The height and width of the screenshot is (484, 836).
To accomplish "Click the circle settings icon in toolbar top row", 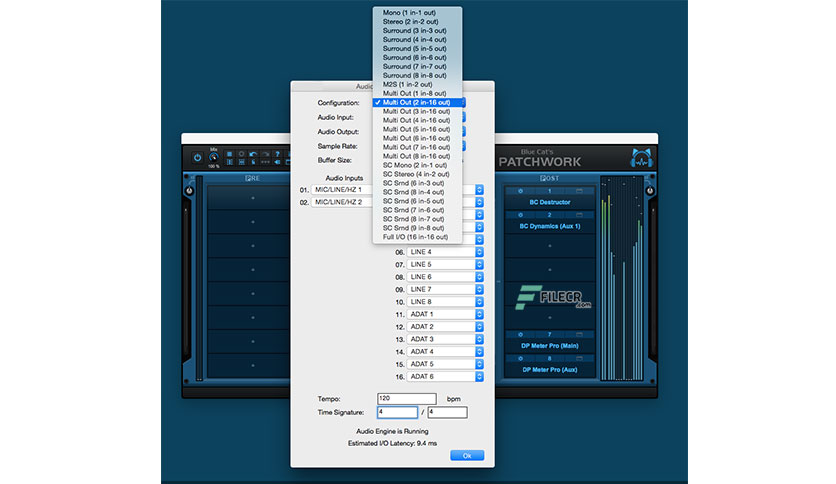I will coord(242,154).
